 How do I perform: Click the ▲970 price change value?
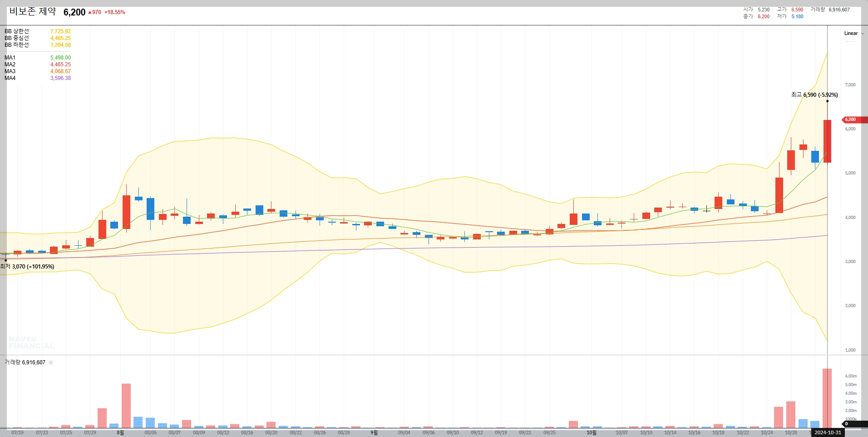pyautogui.click(x=94, y=12)
